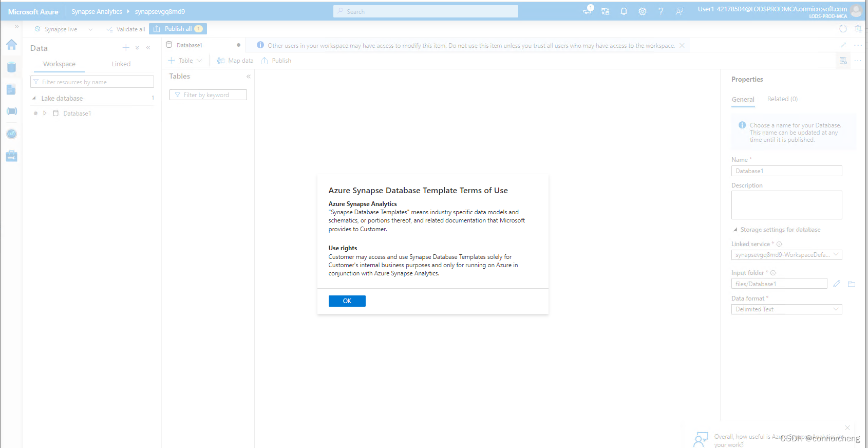The height and width of the screenshot is (448, 868).
Task: Click Publish in the database toolbar
Action: point(276,61)
